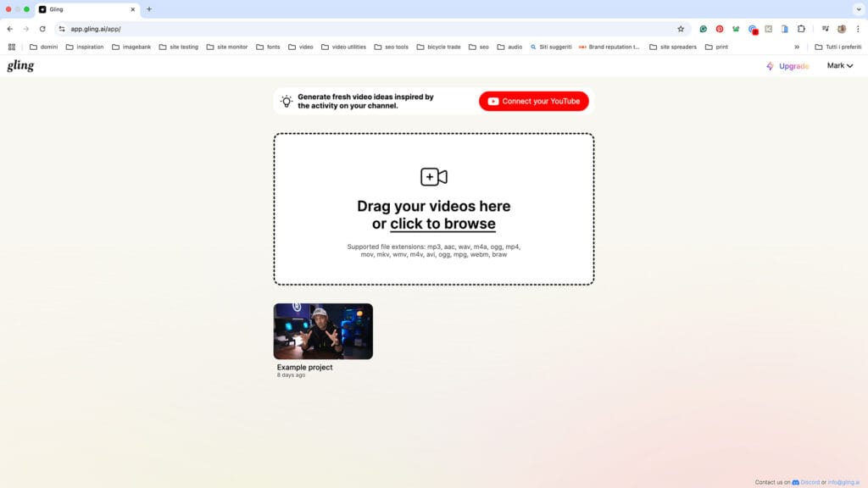This screenshot has height=488, width=868.
Task: Click the lightbulb ideas icon
Action: point(287,102)
